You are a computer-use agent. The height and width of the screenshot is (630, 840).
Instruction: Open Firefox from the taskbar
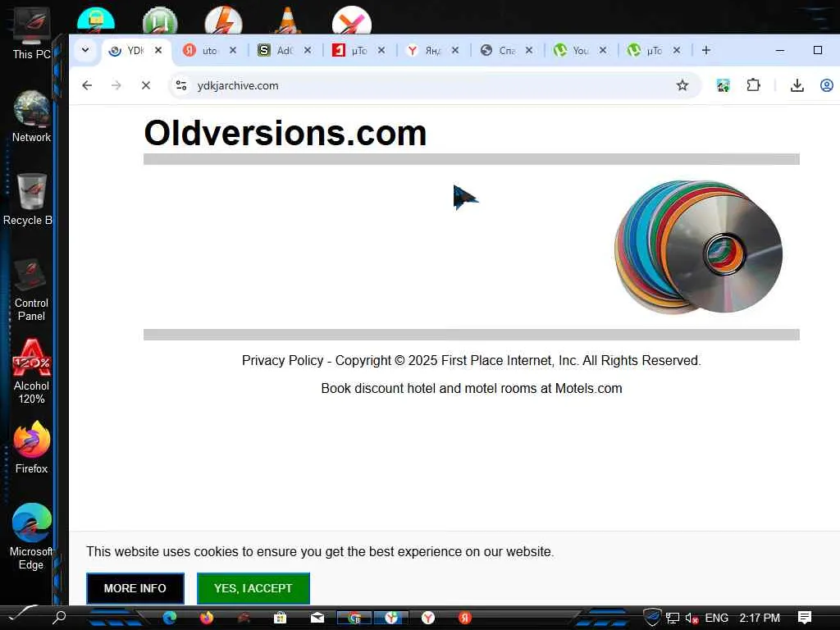206,618
